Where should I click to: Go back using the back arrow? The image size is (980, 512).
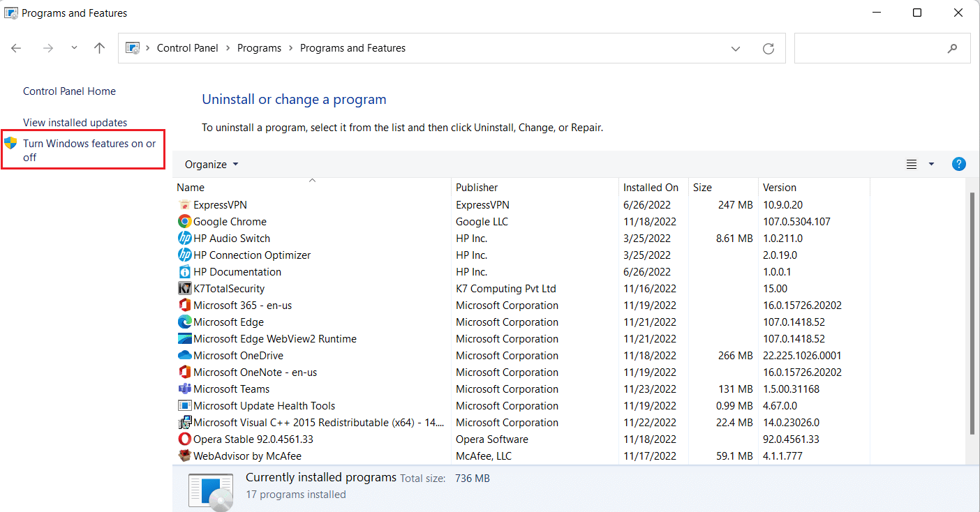[16, 47]
